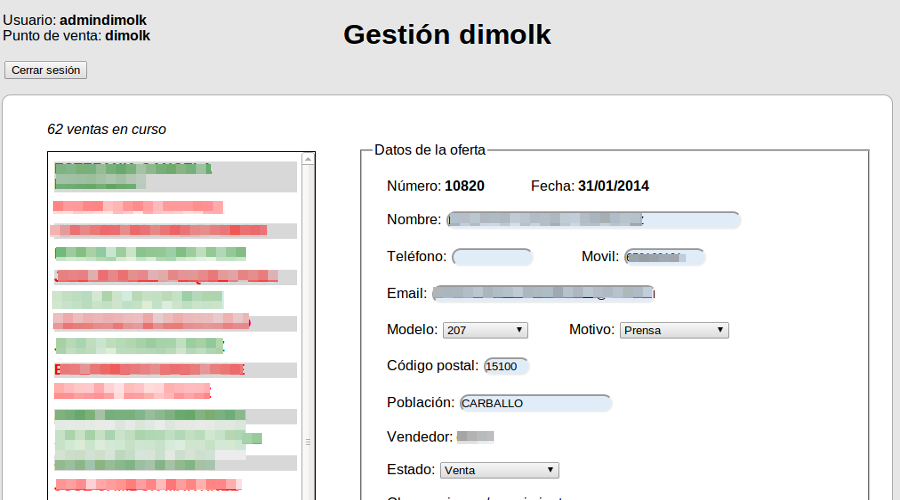
Task: Click the Fecha value 31/01/2014
Action: coord(613,186)
